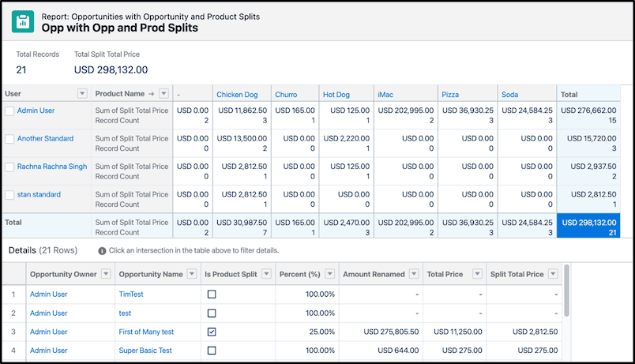Uncheck product split for First of Many test

click(x=212, y=332)
